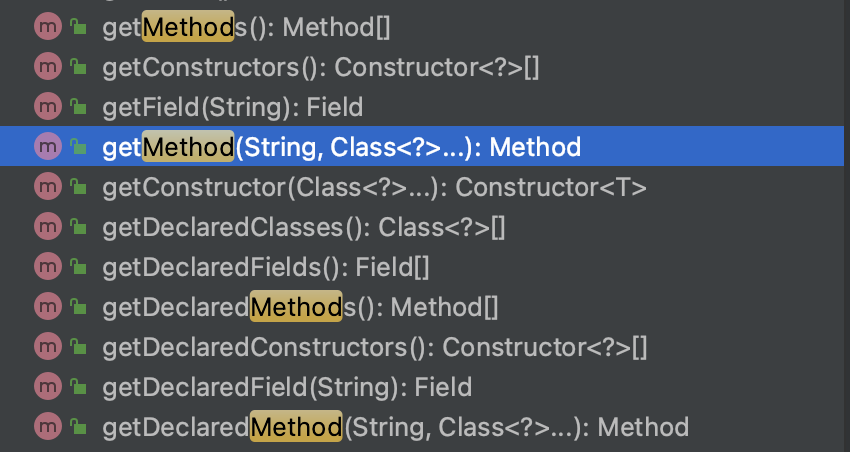Select the highlighted getMethod(String, Class<?>...) entry

(x=341, y=147)
